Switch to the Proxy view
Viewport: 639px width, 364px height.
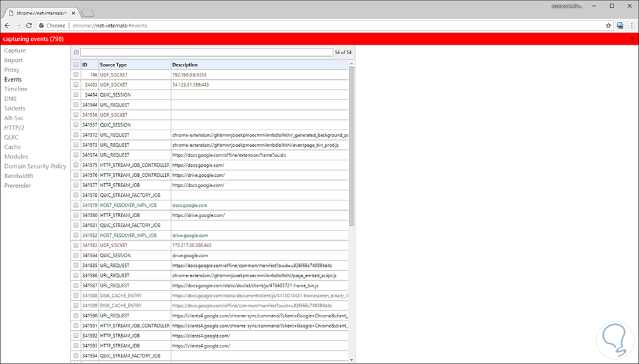click(12, 70)
